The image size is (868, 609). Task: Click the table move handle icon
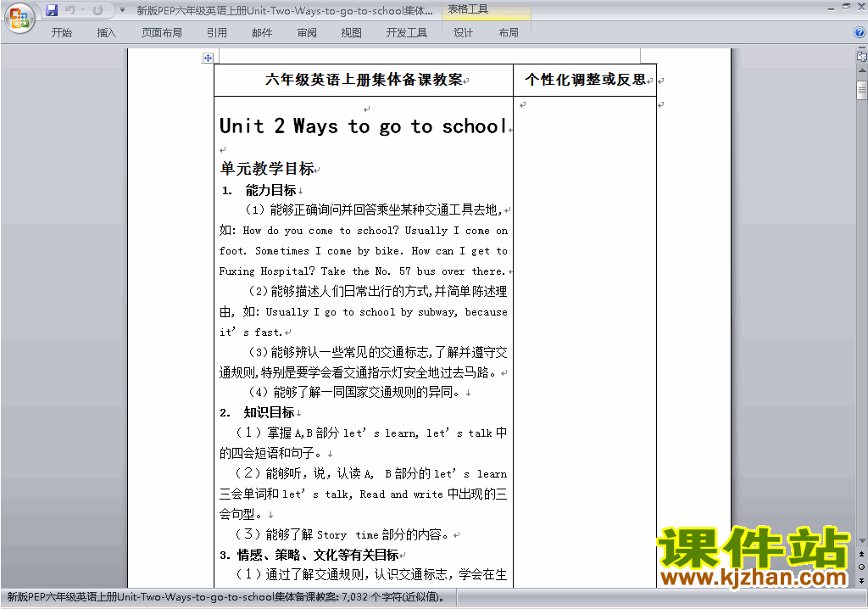208,58
